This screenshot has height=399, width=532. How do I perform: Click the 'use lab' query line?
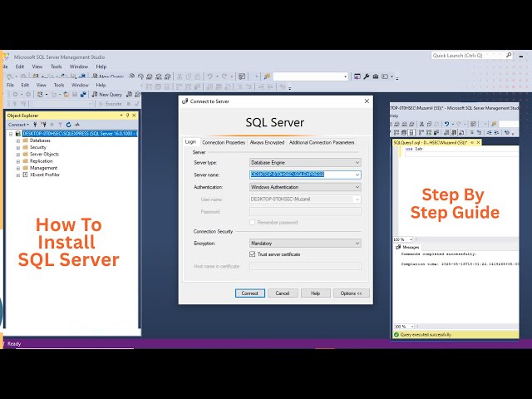(x=414, y=149)
